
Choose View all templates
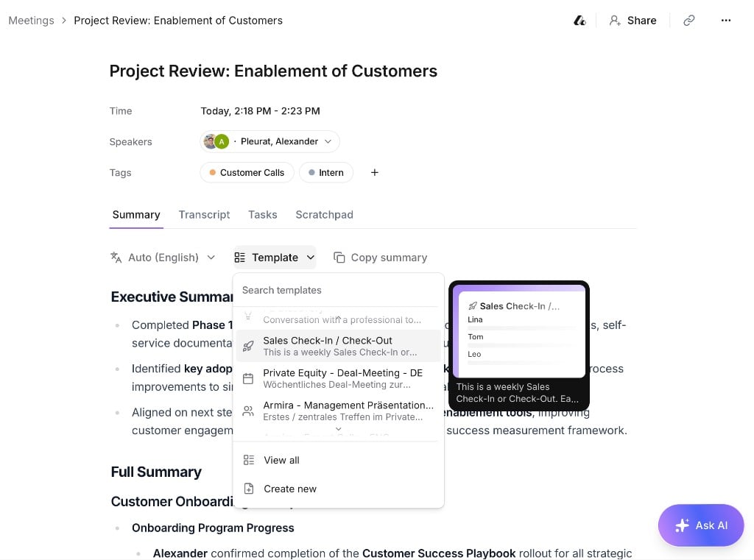pyautogui.click(x=338, y=460)
